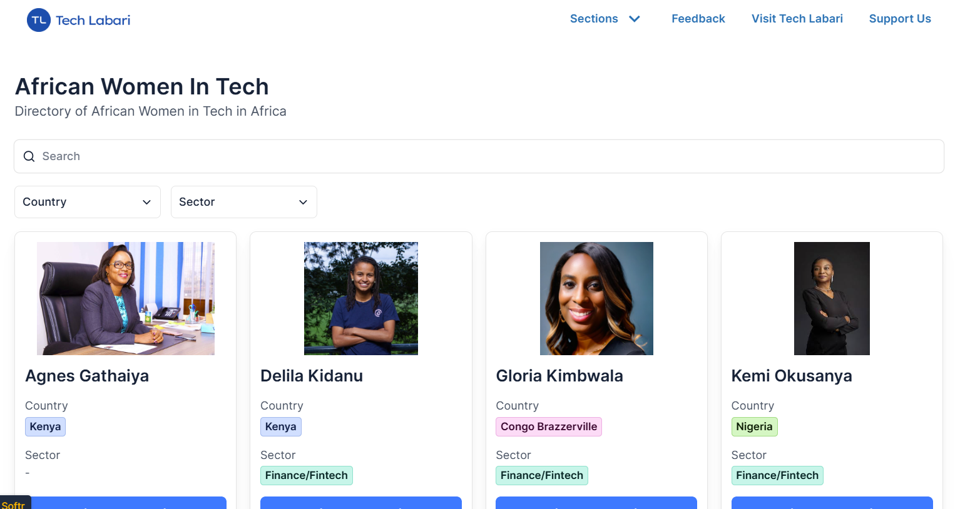Open the Country filter dropdown
Screen dimensions: 980x509
click(87, 202)
